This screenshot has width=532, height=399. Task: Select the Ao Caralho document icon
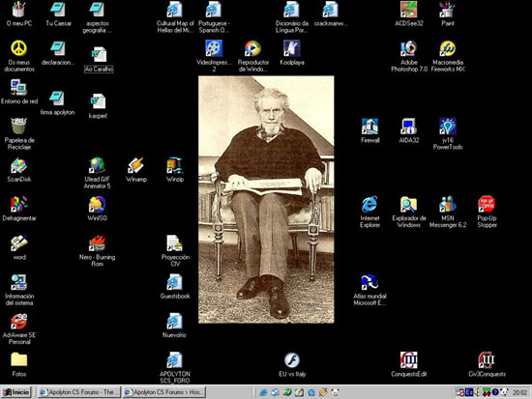click(99, 55)
